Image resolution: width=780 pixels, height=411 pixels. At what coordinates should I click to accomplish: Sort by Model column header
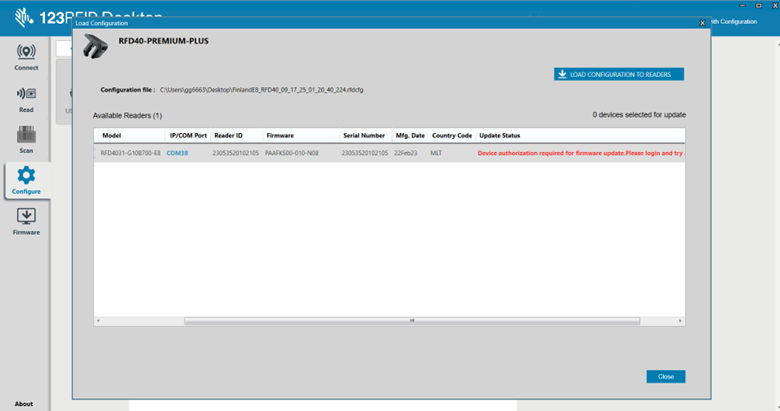(111, 135)
